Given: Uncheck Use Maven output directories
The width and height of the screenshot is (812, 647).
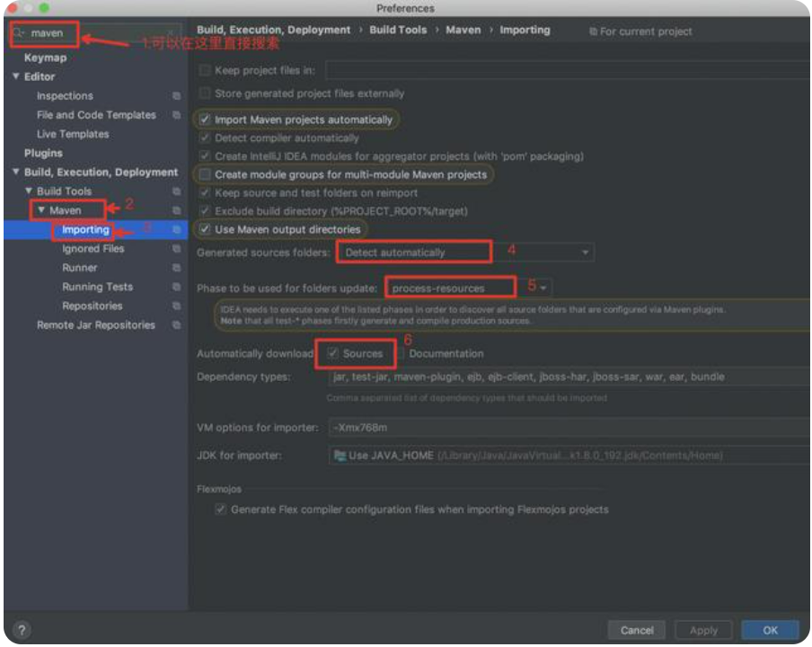Looking at the screenshot, I should pos(205,229).
